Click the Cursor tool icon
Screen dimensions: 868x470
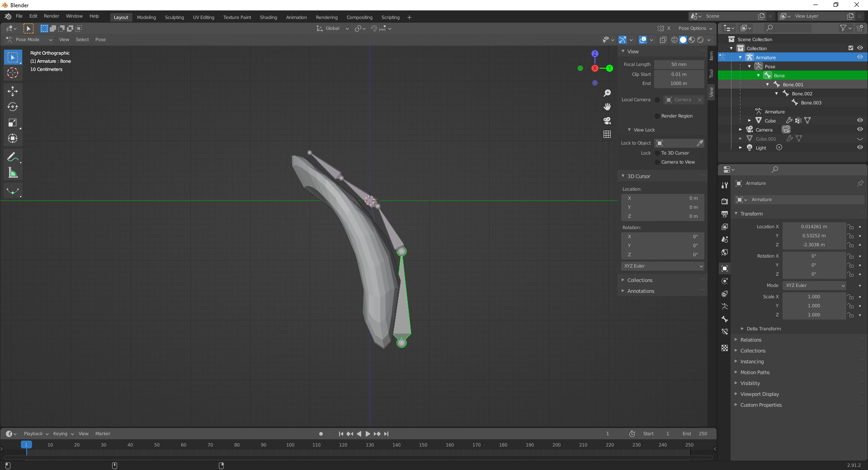(13, 73)
